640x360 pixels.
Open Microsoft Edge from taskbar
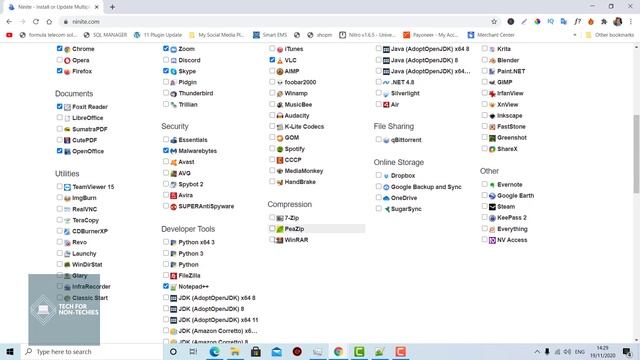pos(214,351)
